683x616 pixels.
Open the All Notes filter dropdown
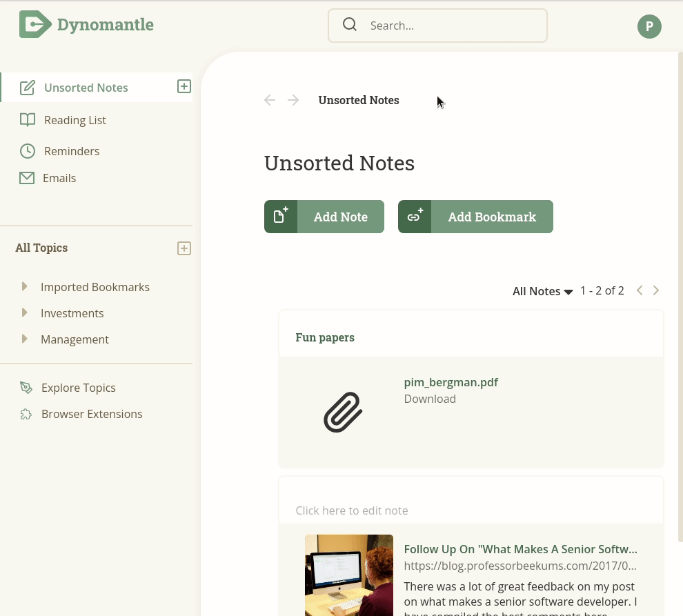(x=542, y=291)
